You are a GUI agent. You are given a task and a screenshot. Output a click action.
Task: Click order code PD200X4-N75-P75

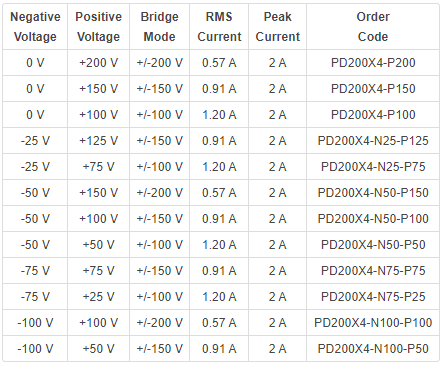[x=373, y=271]
